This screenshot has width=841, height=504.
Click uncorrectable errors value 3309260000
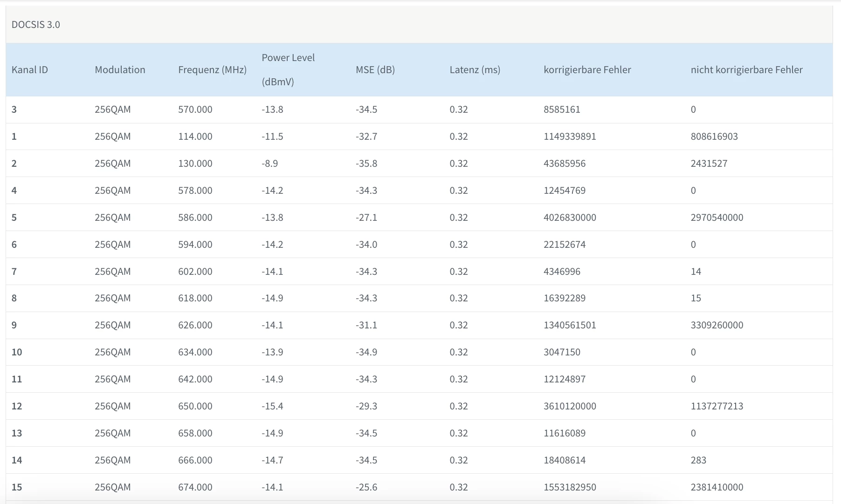717,325
